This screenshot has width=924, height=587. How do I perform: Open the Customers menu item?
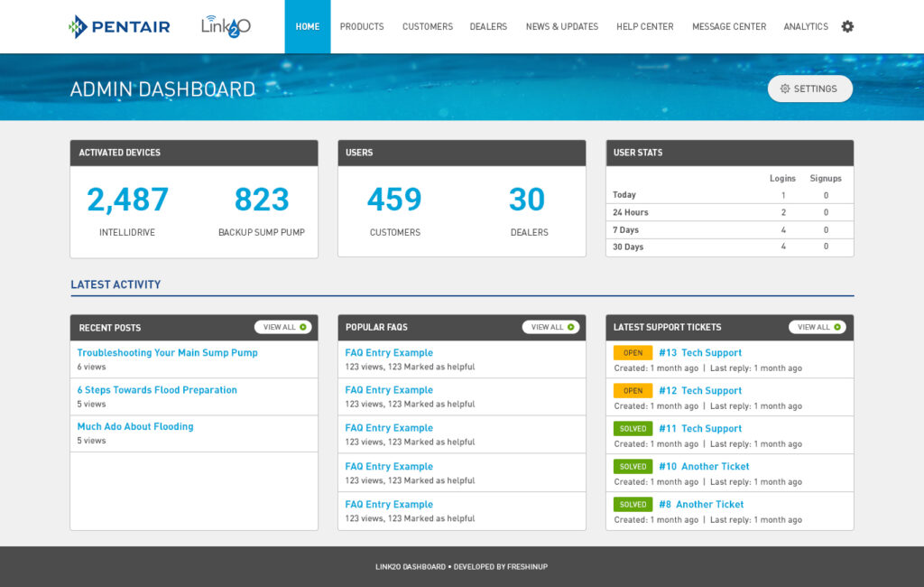(428, 26)
